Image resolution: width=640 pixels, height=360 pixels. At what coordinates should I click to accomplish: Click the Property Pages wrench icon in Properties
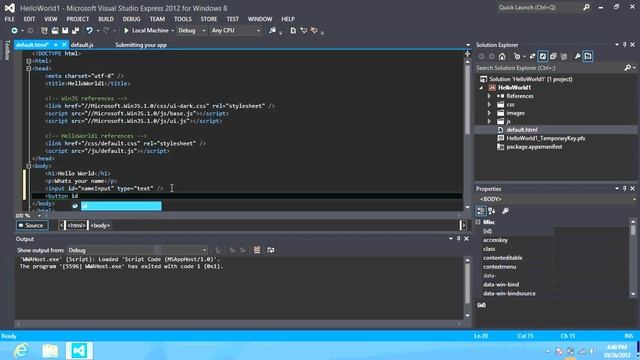click(505, 211)
